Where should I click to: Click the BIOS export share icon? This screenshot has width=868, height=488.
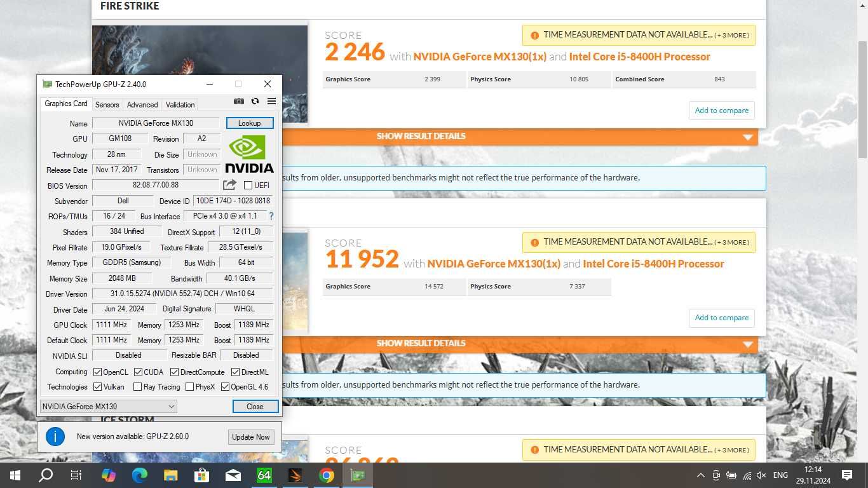tap(229, 184)
